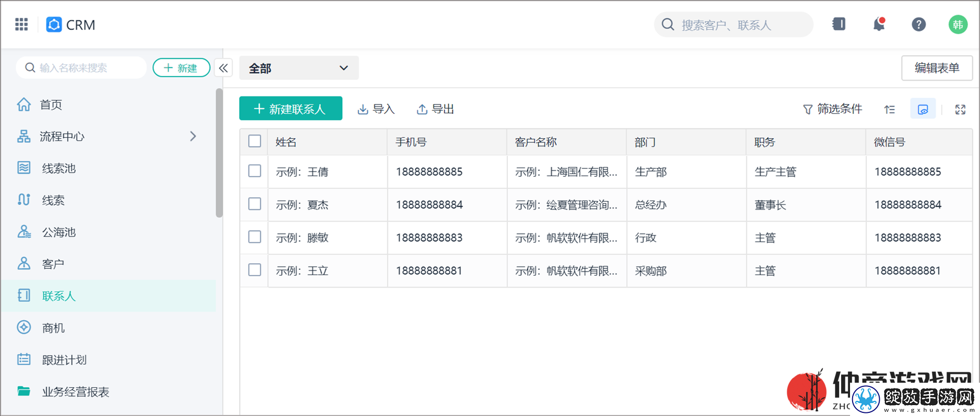Click the 导出 export button
Screen dimensions: 980x416
[x=436, y=109]
